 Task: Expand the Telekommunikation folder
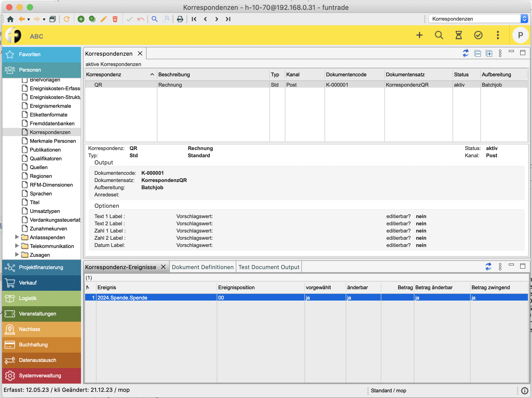pyautogui.click(x=17, y=246)
